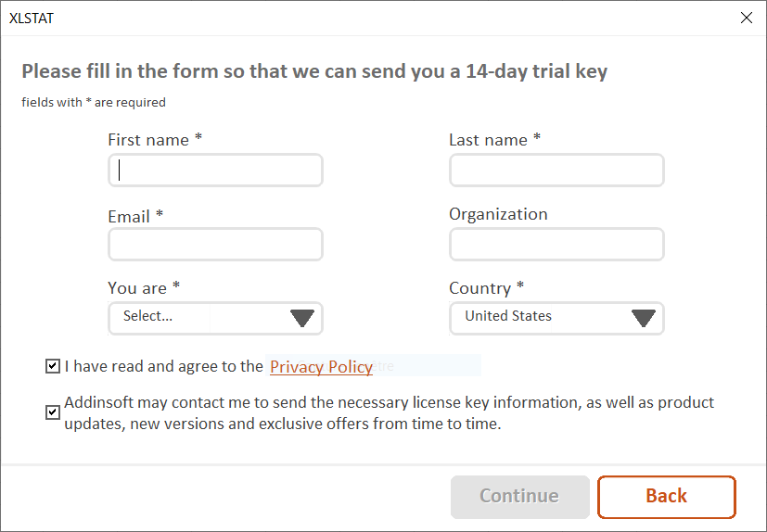Click the "Email *" label text
This screenshot has height=532, width=767.
(135, 216)
